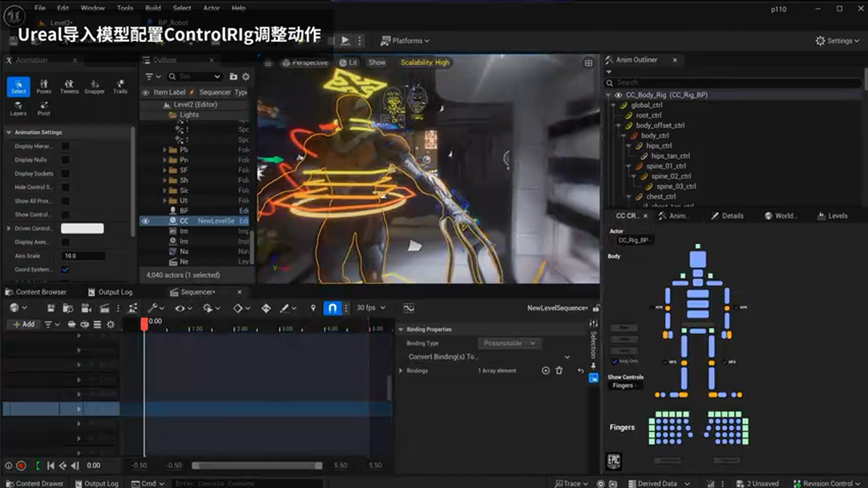
Task: Click the Snapper tool icon
Action: click(94, 86)
